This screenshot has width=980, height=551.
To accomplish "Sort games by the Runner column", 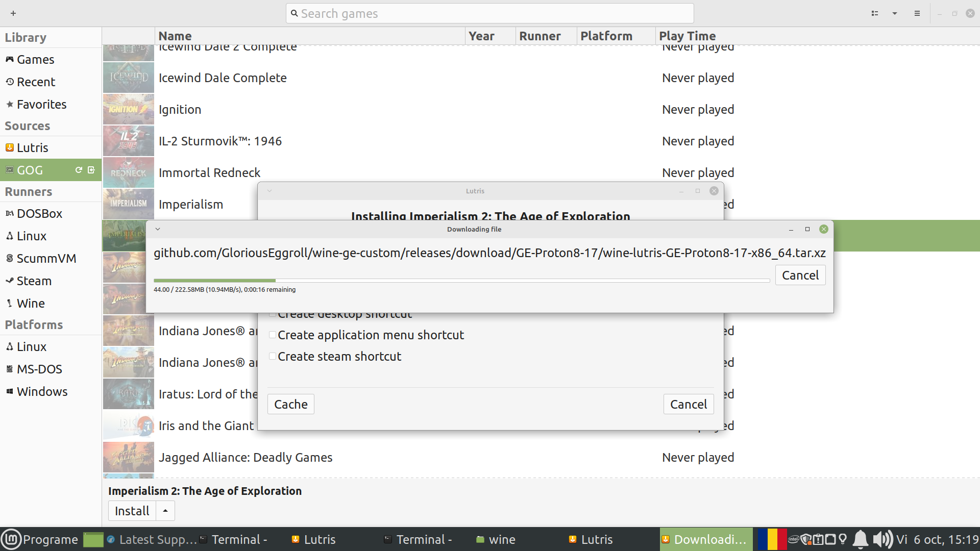I will point(546,36).
